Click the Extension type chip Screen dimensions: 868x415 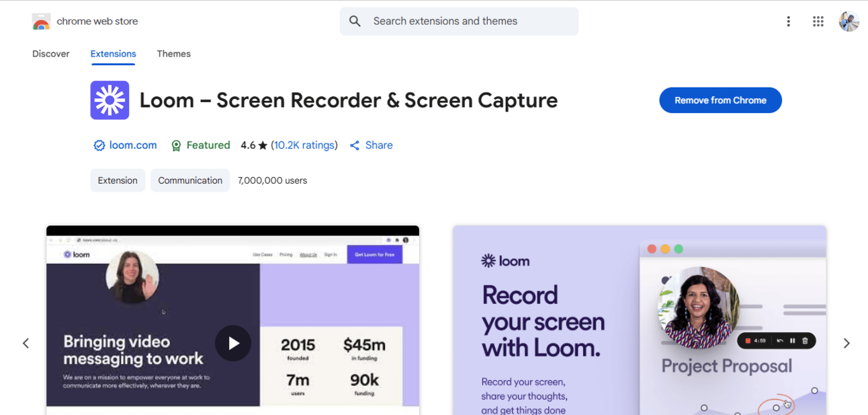tap(118, 180)
